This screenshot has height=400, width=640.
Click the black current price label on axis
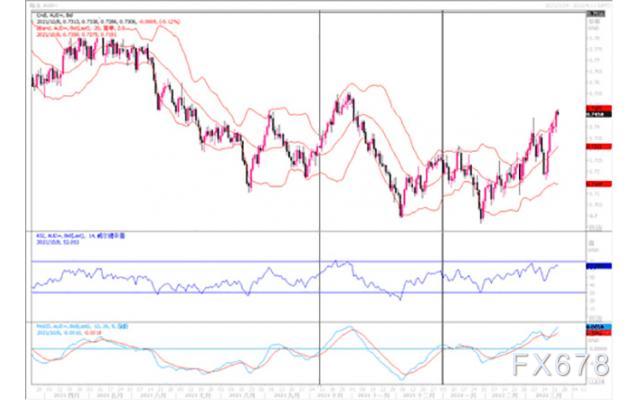coord(598,115)
